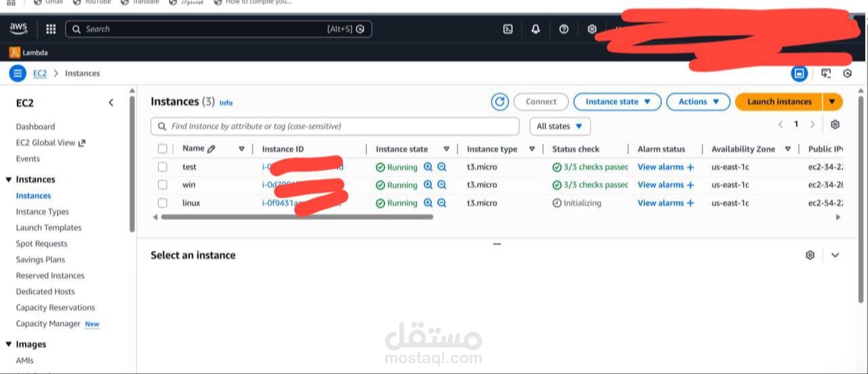Go to Spot Requests in sidebar
The image size is (868, 374).
click(41, 244)
